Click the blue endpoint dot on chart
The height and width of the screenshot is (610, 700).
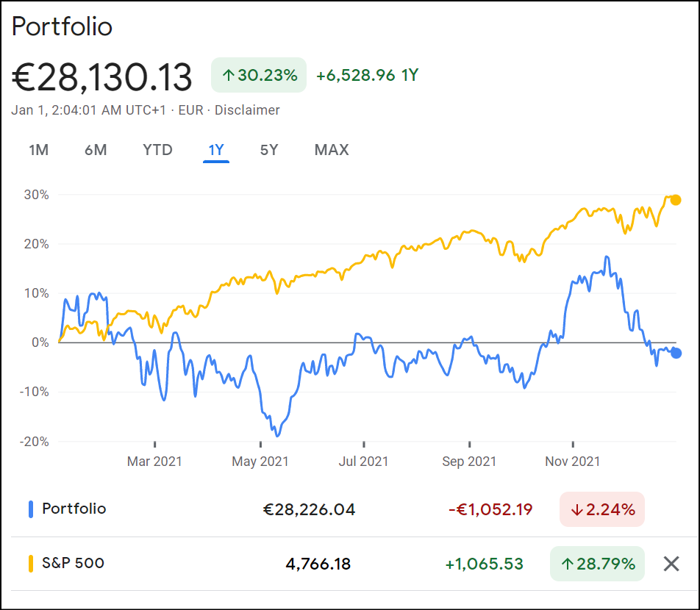676,353
